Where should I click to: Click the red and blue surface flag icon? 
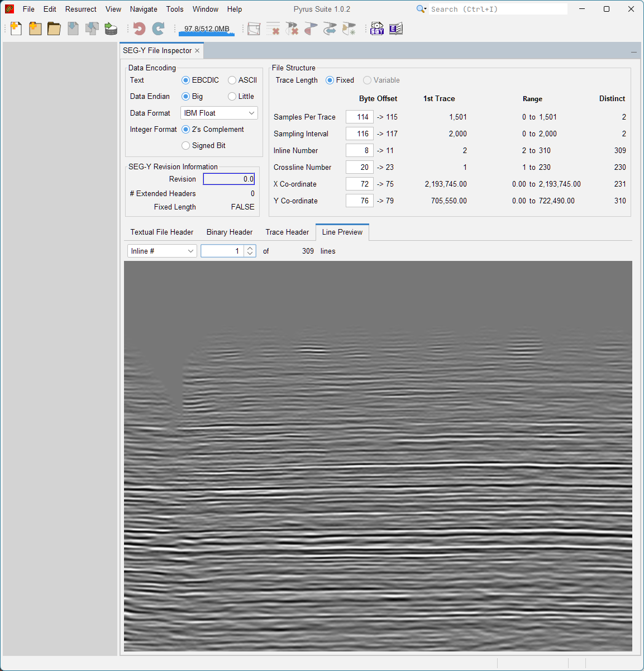coord(311,28)
